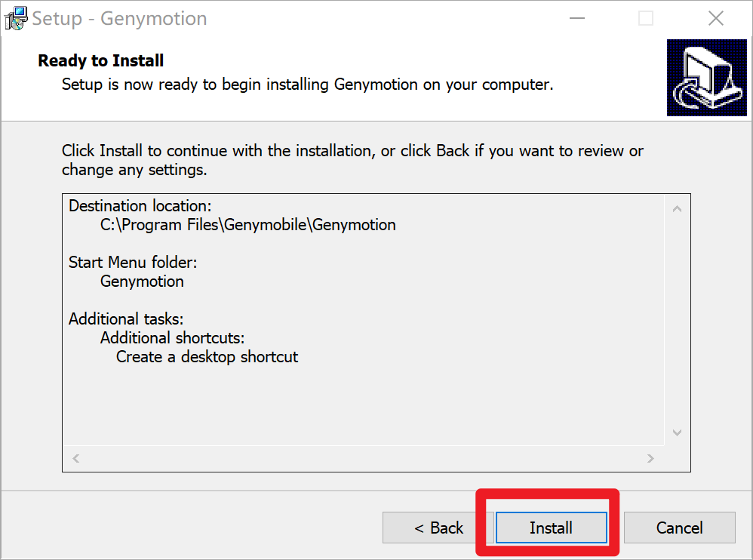Viewport: 753px width, 560px height.
Task: Click 'Create a desktop shortcut' text
Action: click(x=207, y=357)
